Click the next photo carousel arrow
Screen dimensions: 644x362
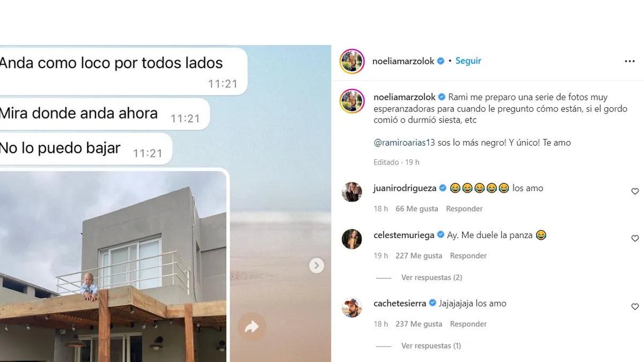pyautogui.click(x=317, y=265)
